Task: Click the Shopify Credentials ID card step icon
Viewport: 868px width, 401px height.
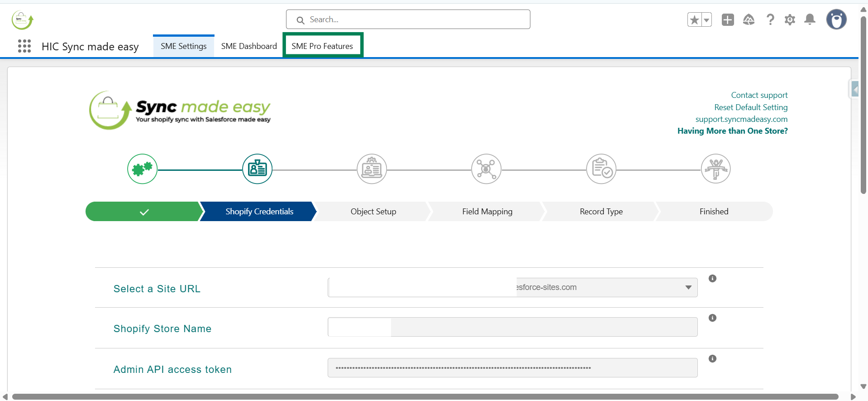Action: 257,169
